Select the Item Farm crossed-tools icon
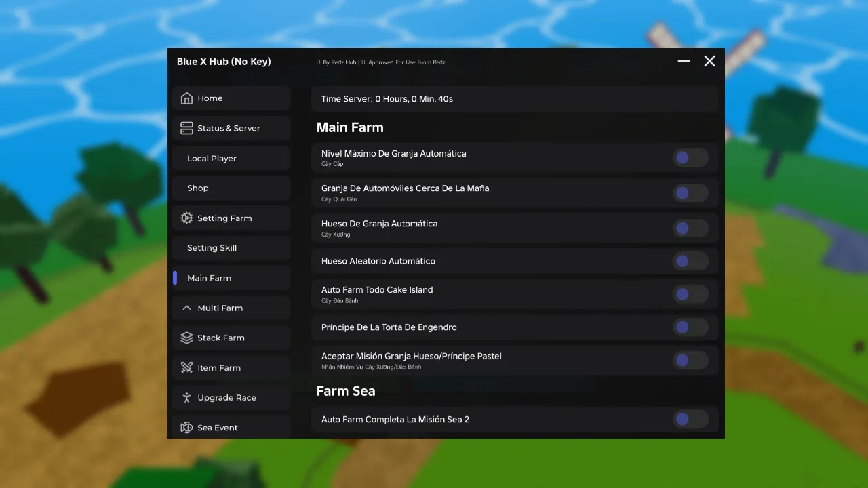 (x=187, y=367)
